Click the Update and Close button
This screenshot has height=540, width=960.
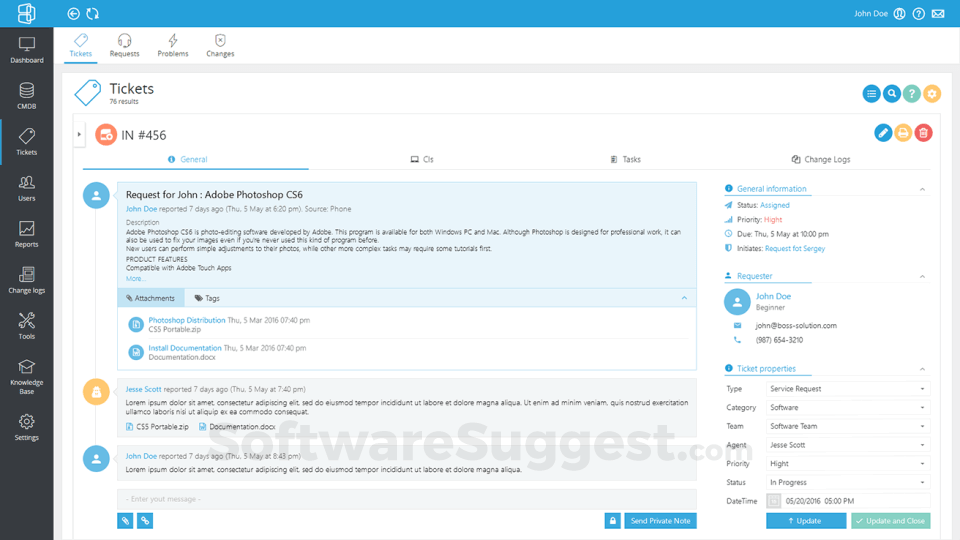891,521
